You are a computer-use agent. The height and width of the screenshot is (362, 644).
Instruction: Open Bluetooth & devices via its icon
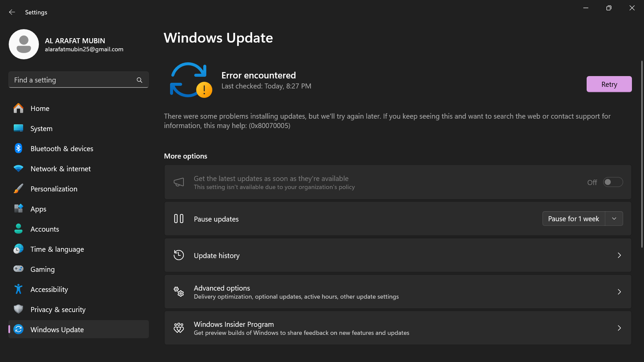18,148
